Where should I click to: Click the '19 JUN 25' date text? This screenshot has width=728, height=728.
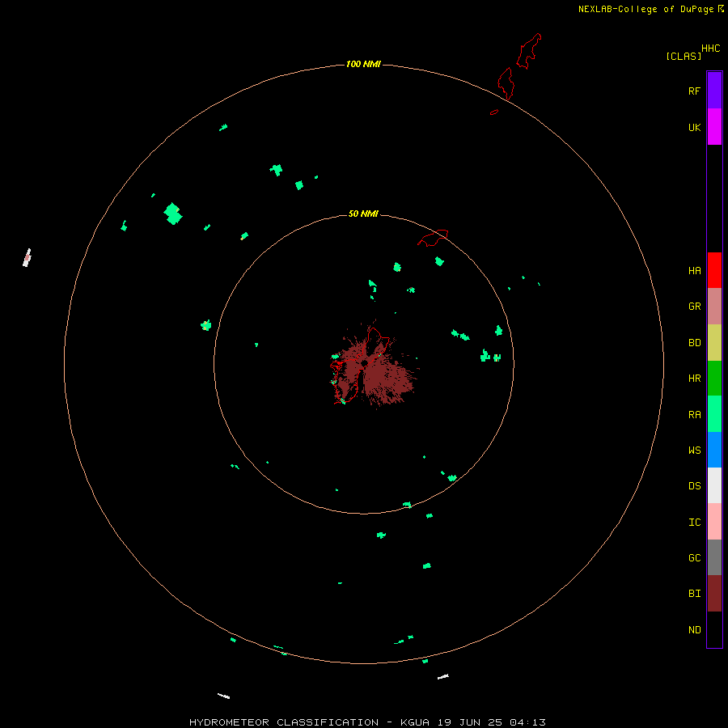coord(469,722)
